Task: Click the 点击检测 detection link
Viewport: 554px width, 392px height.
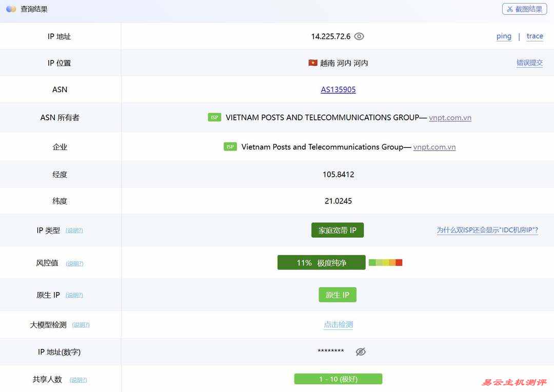Action: [x=339, y=324]
